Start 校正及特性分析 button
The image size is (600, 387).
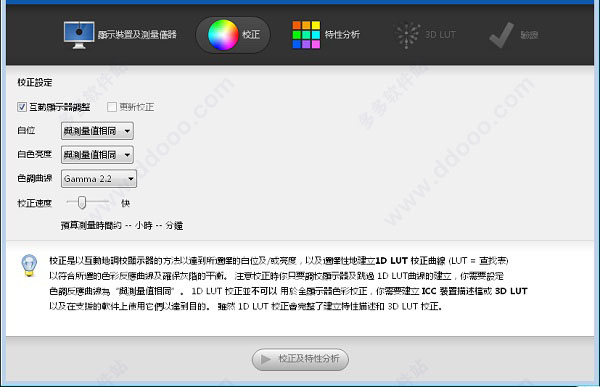tap(300, 359)
